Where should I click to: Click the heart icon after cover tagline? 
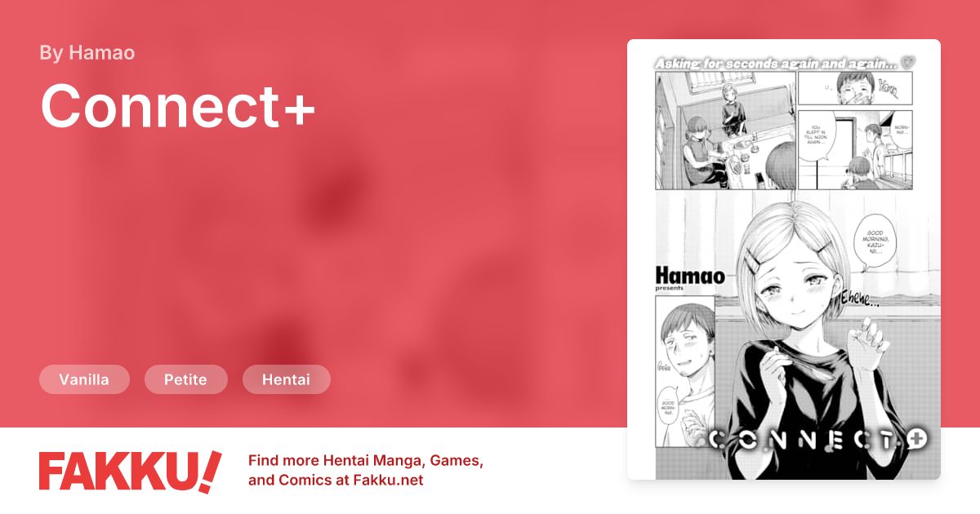909,62
